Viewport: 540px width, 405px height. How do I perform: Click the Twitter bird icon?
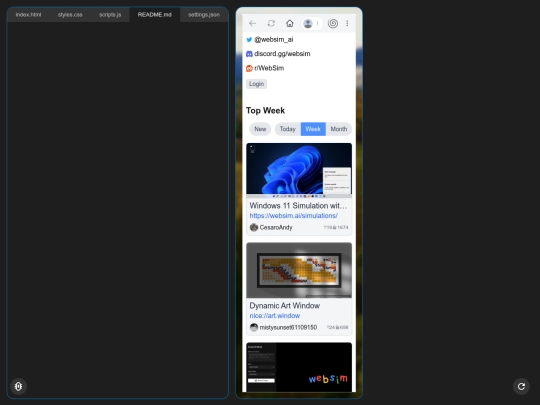coord(249,40)
